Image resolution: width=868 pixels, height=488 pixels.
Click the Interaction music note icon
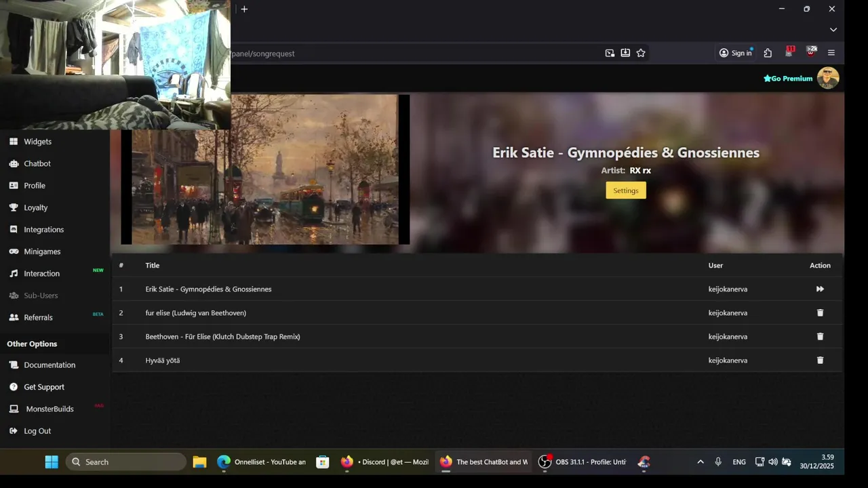tap(14, 274)
